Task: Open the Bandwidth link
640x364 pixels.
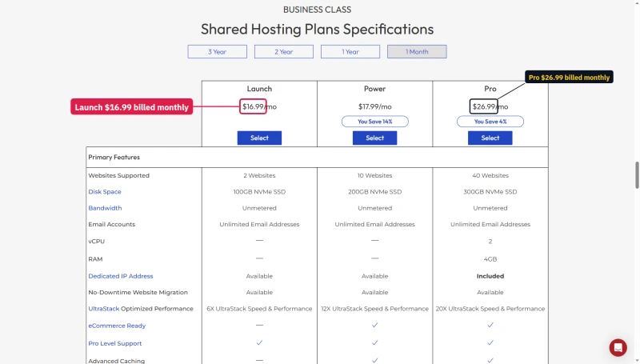Action: 105,208
